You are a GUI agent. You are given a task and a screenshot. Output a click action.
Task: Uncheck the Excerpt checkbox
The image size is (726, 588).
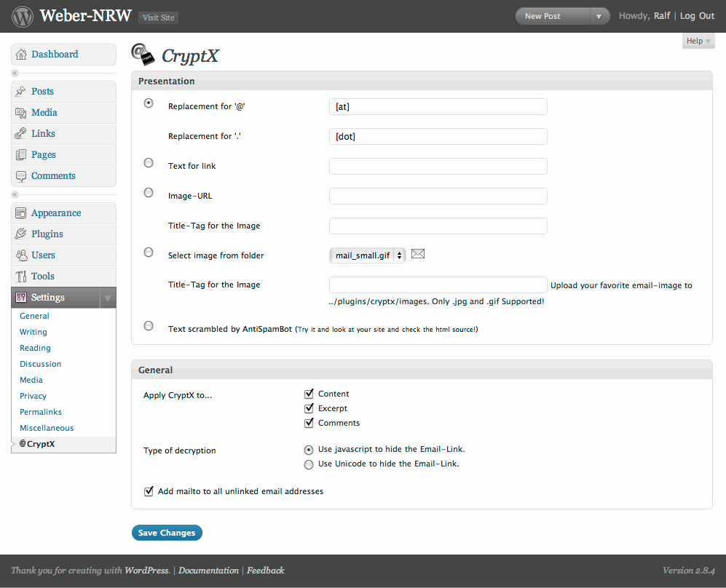(x=309, y=408)
